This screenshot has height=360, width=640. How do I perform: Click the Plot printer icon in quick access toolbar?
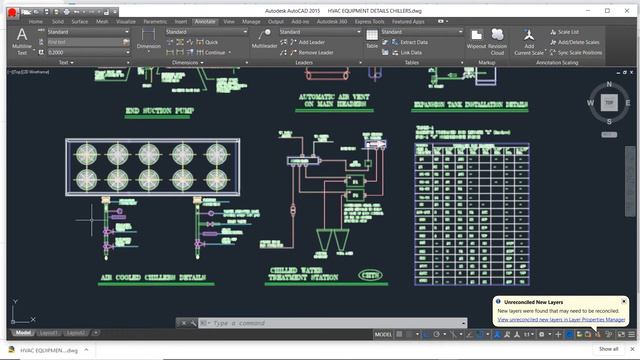point(67,12)
